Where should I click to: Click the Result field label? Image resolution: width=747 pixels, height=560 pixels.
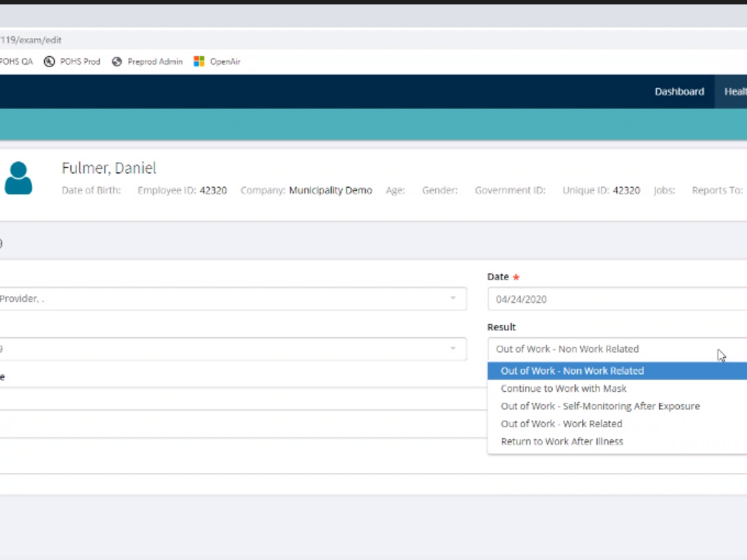tap(502, 327)
